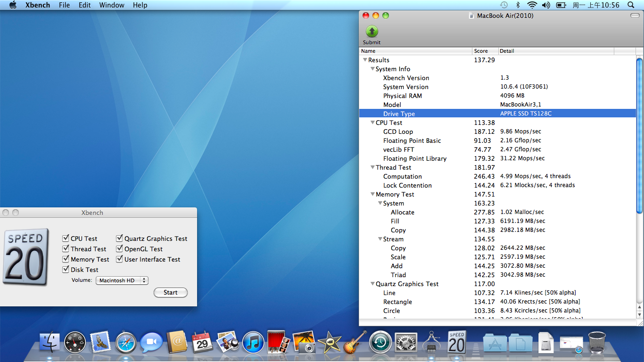Launch Safari from the Dock
This screenshot has height=362, width=644.
126,343
